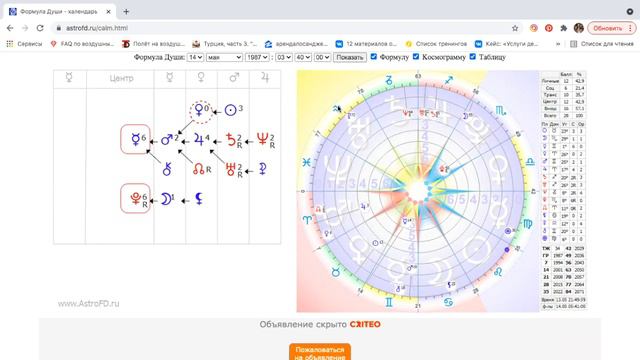Image resolution: width=640 pixels, height=360 pixels.
Task: Bookmark the page with the star icon
Action: (x=515, y=28)
